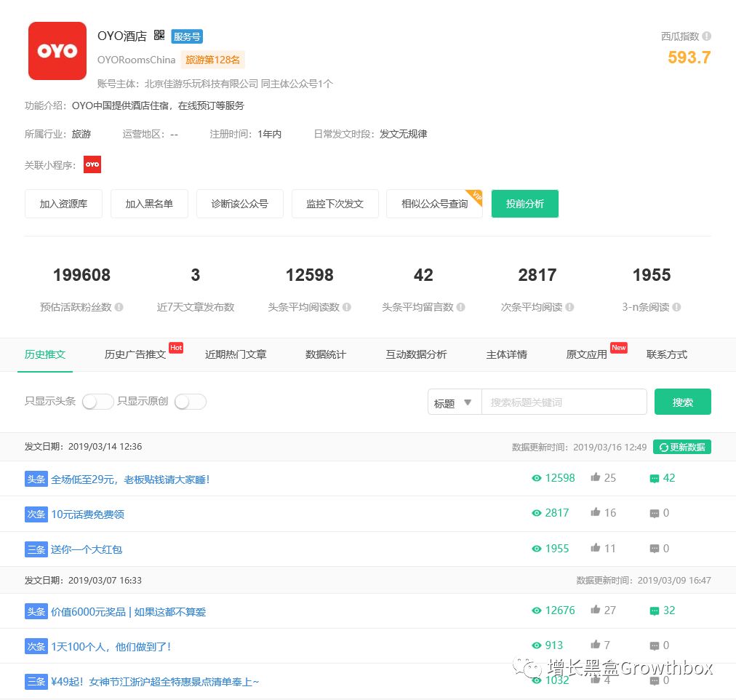Expand the 标题 search type dropdown
Viewport: 736px width, 700px height.
click(x=455, y=402)
